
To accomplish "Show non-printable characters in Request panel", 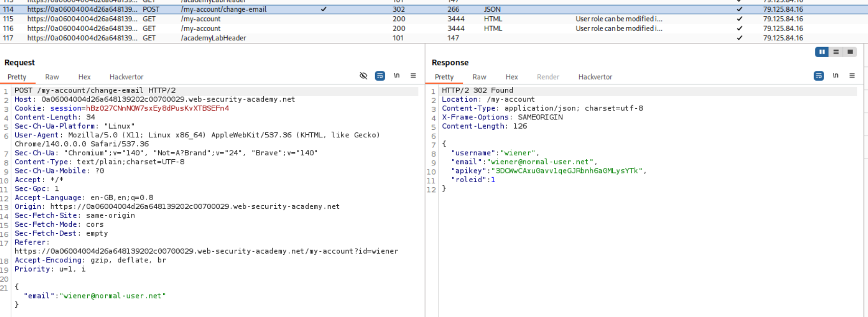I will [396, 76].
